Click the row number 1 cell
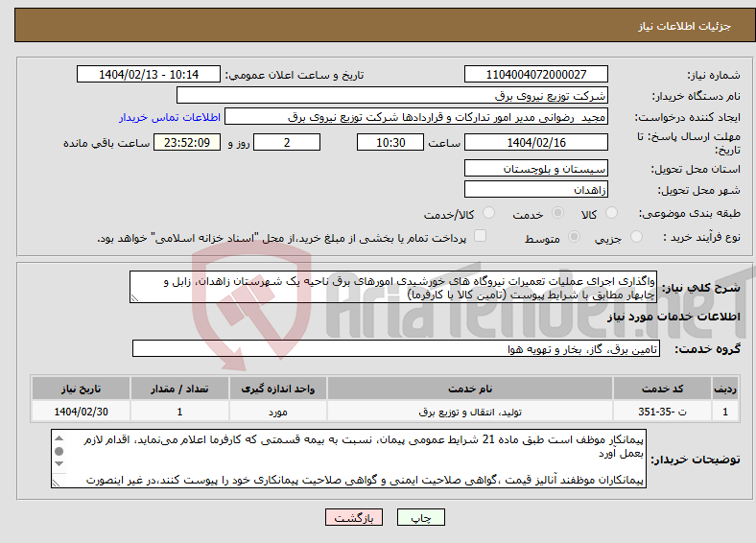This screenshot has height=543, width=756. point(724,412)
